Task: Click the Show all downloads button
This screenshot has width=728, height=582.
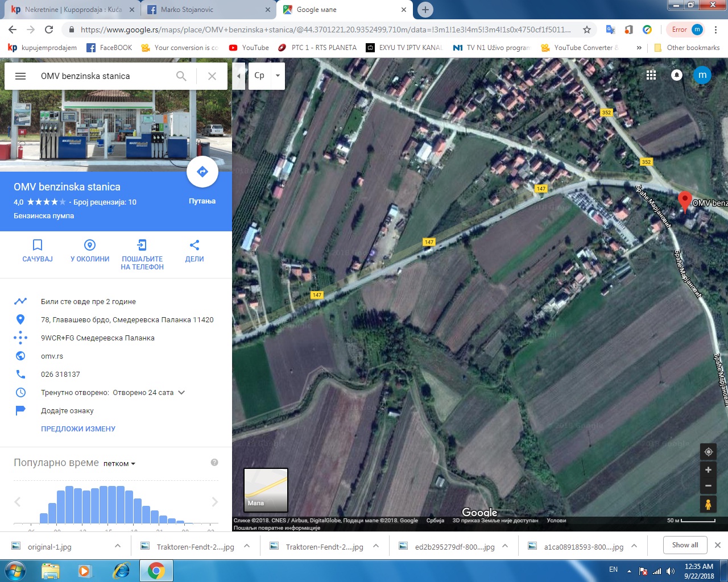Action: 685,545
